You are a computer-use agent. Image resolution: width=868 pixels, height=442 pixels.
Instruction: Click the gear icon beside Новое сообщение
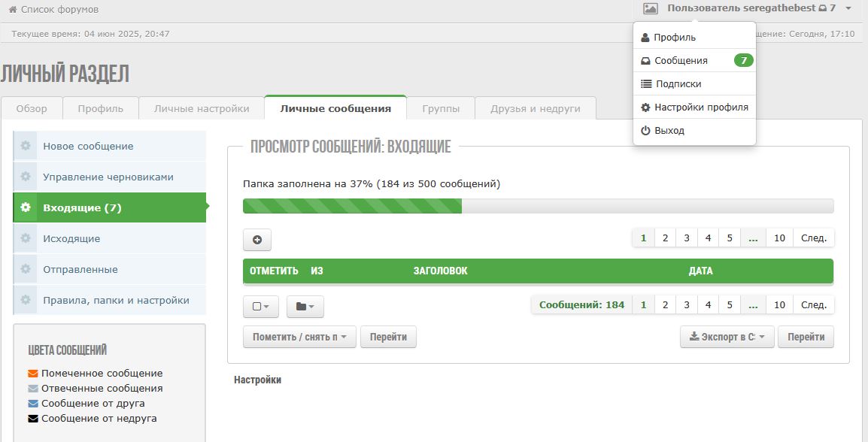26,146
